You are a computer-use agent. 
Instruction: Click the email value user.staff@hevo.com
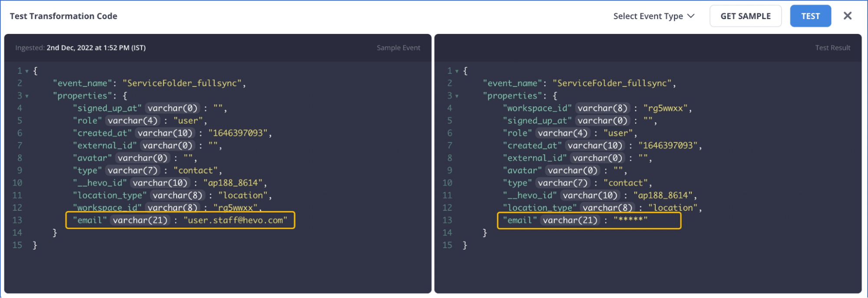[x=235, y=220]
